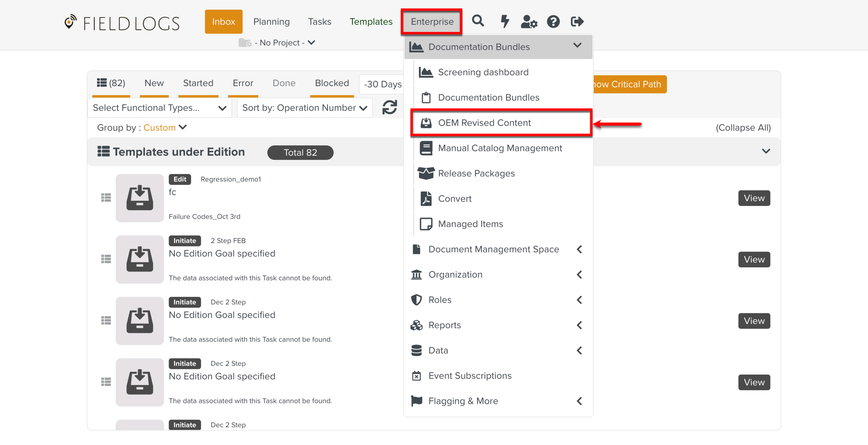Click the Collapse All link
Image resolution: width=868 pixels, height=445 pixels.
click(743, 128)
